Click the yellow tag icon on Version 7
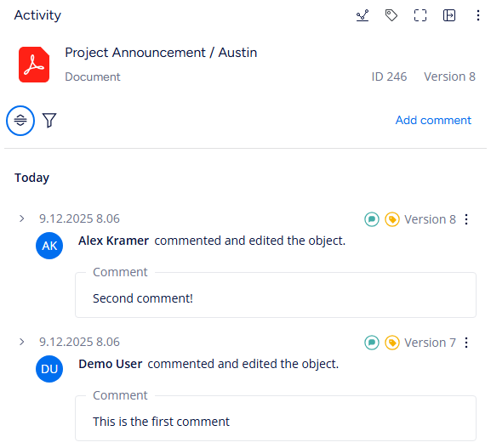 (392, 343)
